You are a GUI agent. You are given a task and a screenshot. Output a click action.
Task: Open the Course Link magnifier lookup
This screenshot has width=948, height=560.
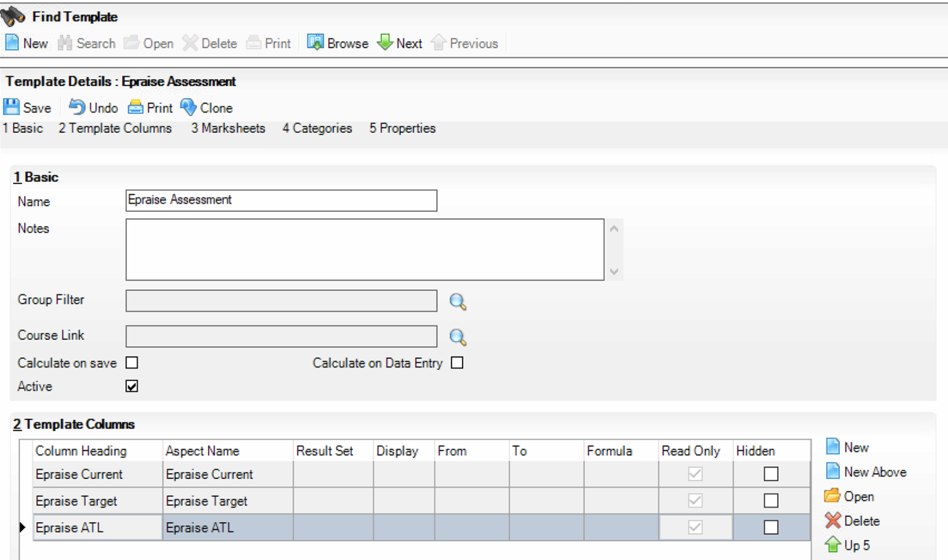pyautogui.click(x=457, y=336)
